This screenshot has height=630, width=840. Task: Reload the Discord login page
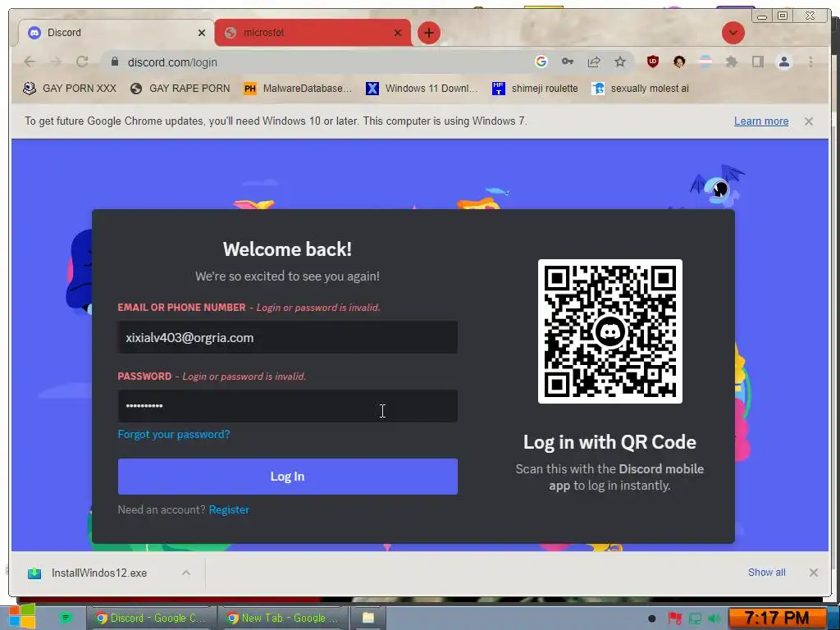click(82, 62)
